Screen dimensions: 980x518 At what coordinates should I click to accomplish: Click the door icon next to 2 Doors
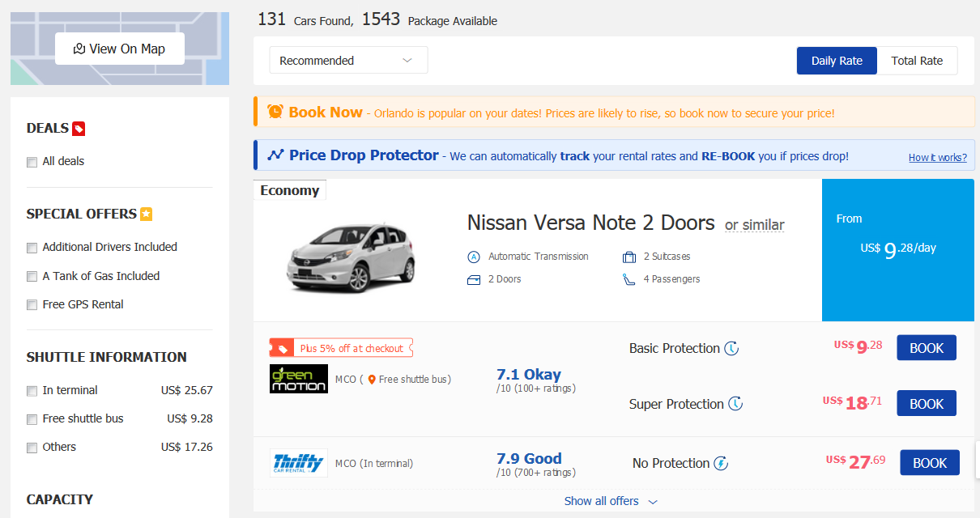click(x=474, y=280)
